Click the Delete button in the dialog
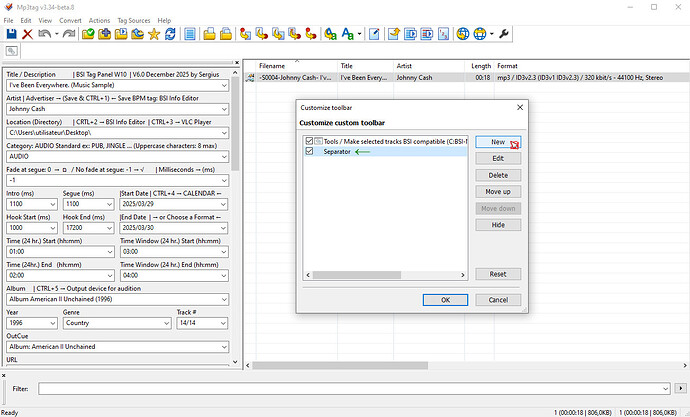The height and width of the screenshot is (417, 690). pyautogui.click(x=498, y=175)
